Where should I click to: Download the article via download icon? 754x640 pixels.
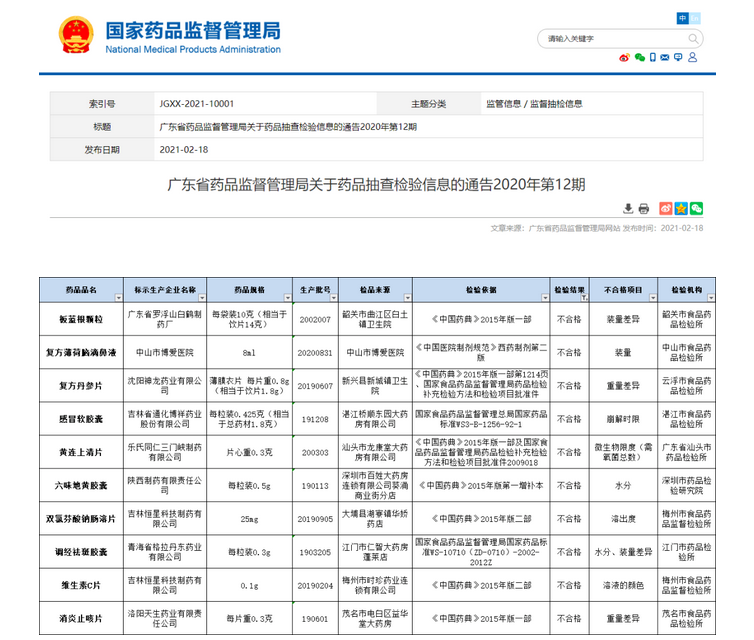point(628,208)
